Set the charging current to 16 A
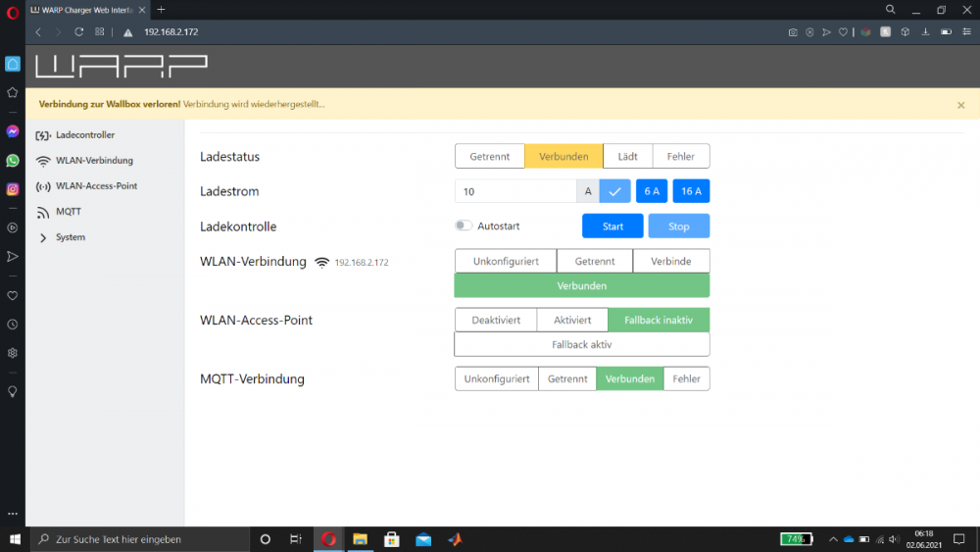This screenshot has height=552, width=980. pos(691,191)
